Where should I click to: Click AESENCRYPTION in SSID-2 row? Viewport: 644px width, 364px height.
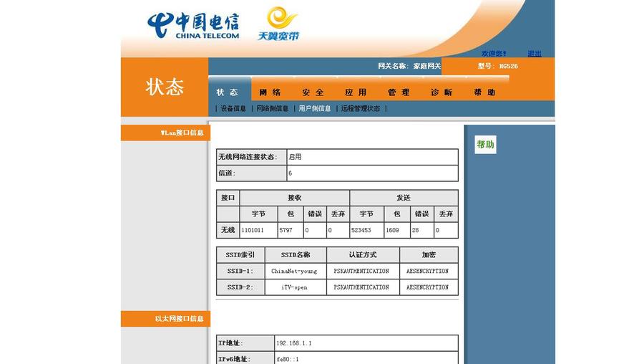coord(428,287)
